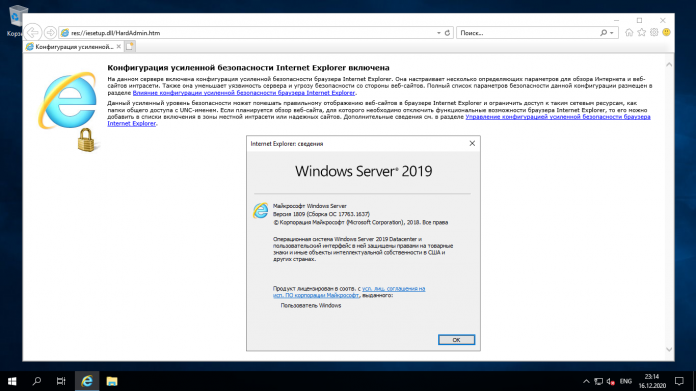Viewport: 696px width, 391px height.
Task: Click text Пользователь Windows
Action: [x=311, y=305]
